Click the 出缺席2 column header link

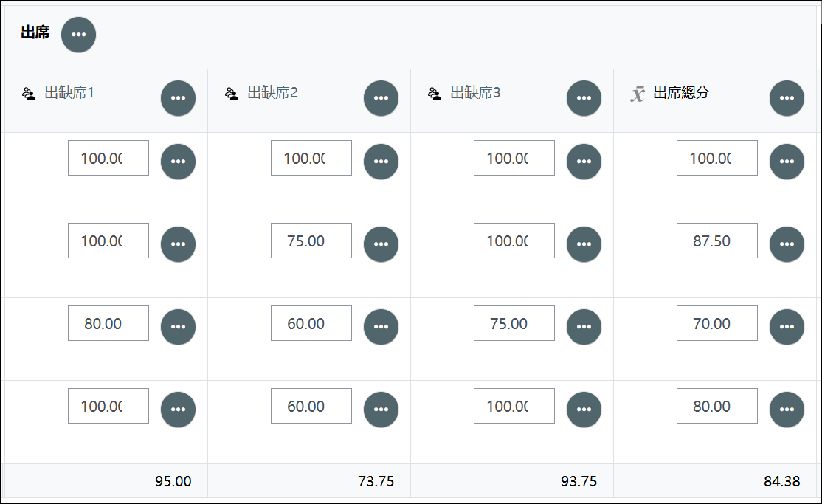click(x=272, y=93)
